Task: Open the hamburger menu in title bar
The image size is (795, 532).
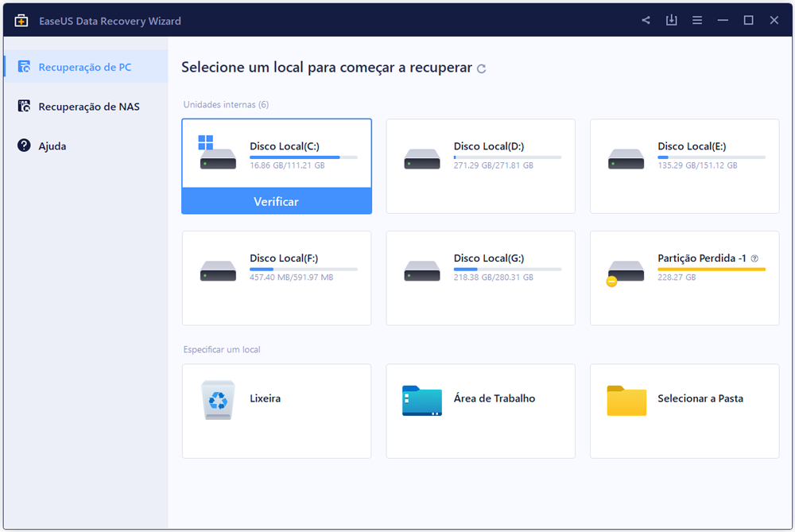Action: tap(697, 21)
